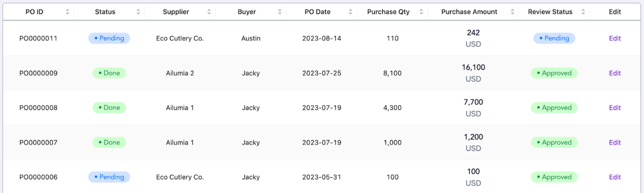Click Approved review badge for PO0000008
The height and width of the screenshot is (193, 644).
tap(554, 108)
